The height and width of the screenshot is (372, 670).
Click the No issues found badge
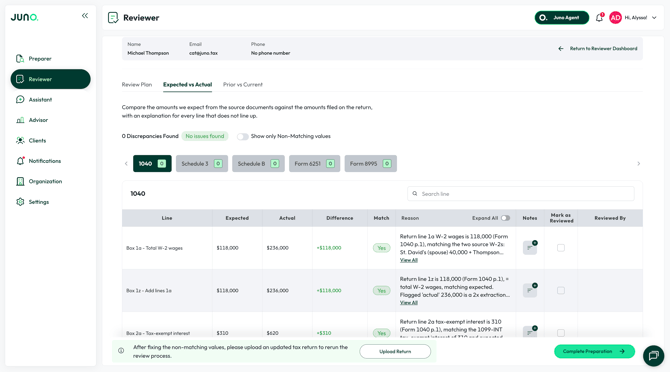coord(205,136)
